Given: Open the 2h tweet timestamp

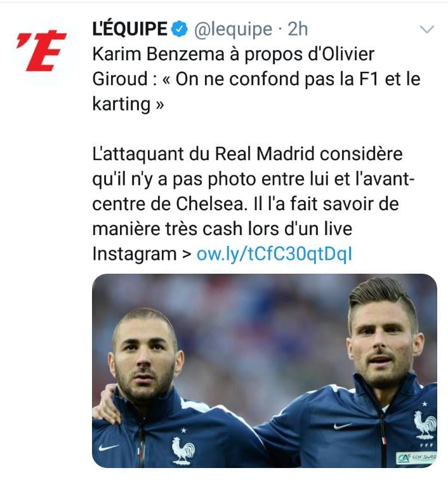Looking at the screenshot, I should 298,29.
